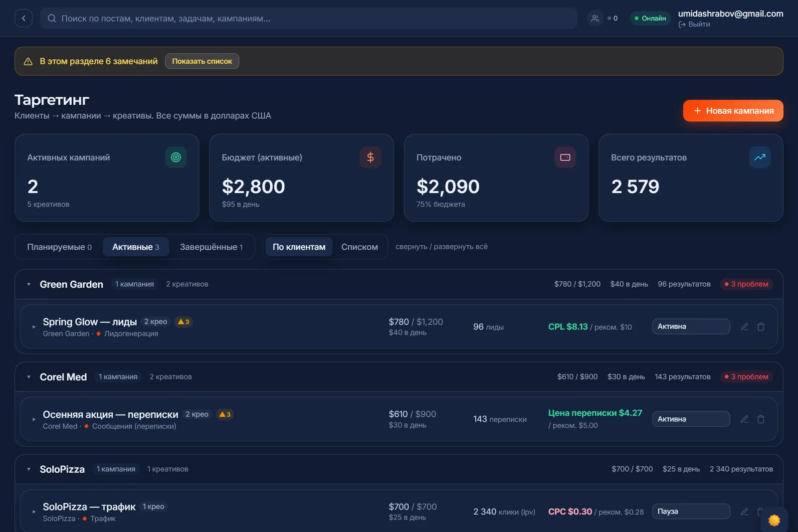Viewport: 798px width, 532px height.
Task: Click the users icon next to counter 0
Action: pos(595,18)
